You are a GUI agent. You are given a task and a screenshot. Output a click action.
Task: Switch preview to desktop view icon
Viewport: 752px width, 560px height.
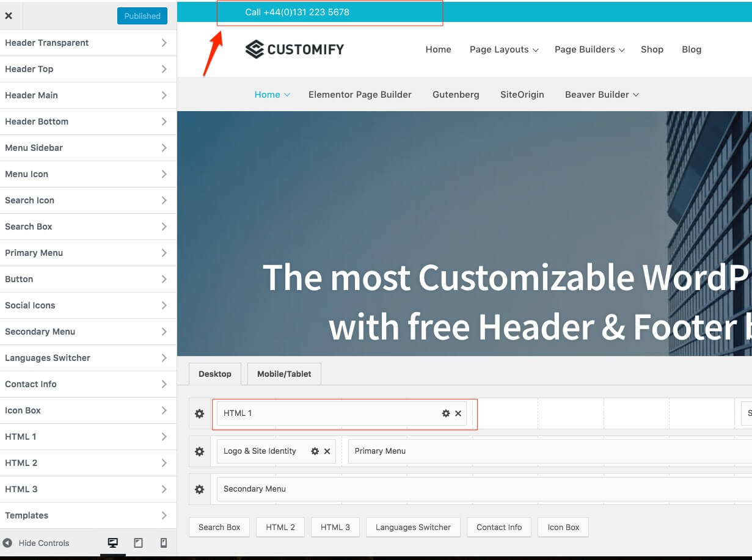pyautogui.click(x=112, y=543)
